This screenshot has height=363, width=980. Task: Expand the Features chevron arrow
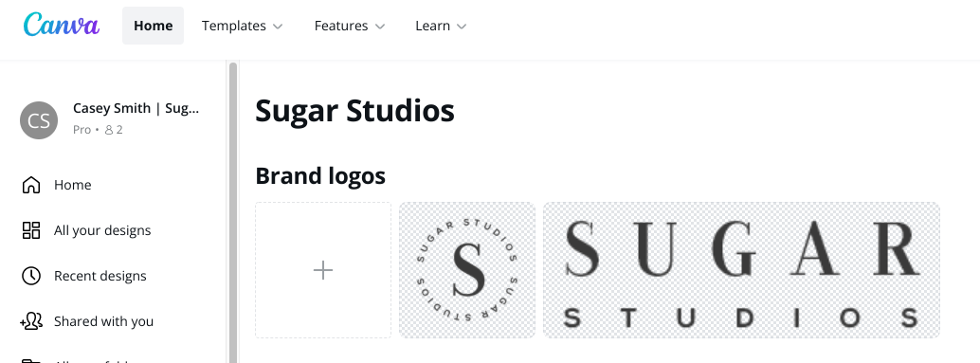(x=380, y=27)
